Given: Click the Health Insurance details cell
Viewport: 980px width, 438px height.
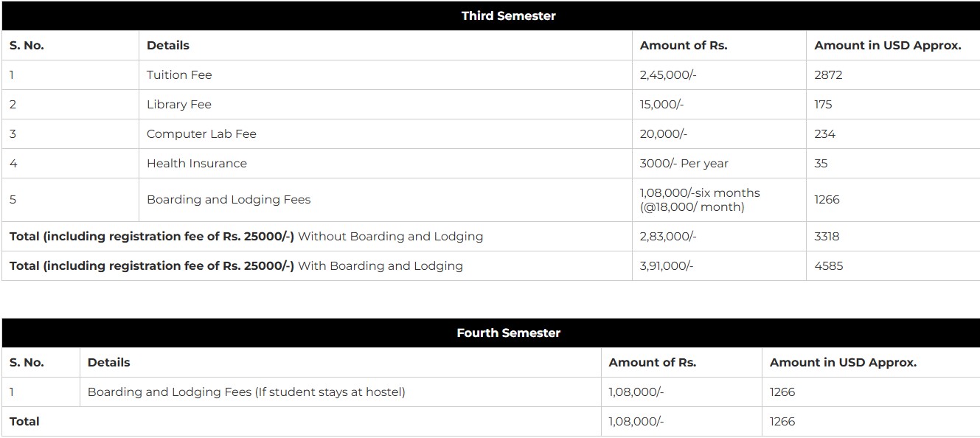Looking at the screenshot, I should click(197, 163).
